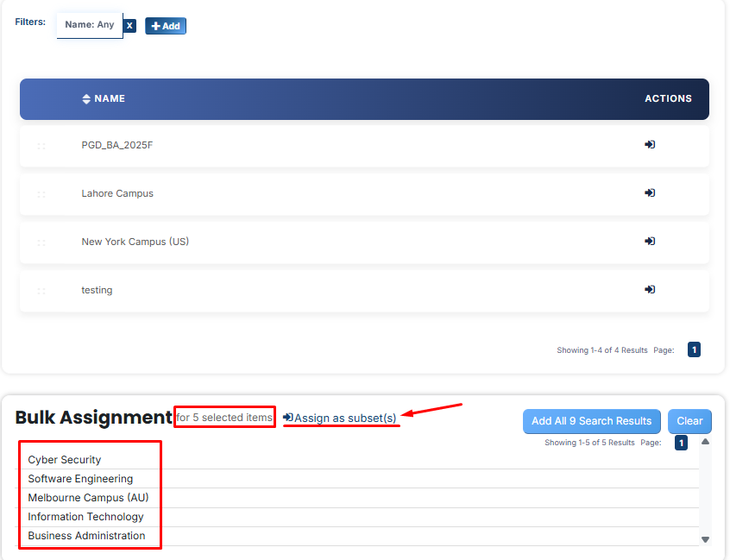This screenshot has height=560, width=730.
Task: Select New York Campus (US) name
Action: 135,242
